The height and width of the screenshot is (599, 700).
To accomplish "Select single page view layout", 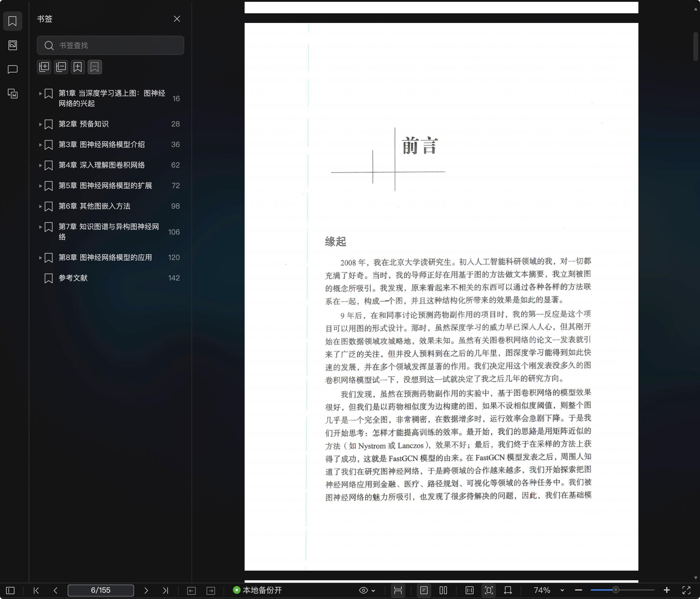I will click(424, 590).
